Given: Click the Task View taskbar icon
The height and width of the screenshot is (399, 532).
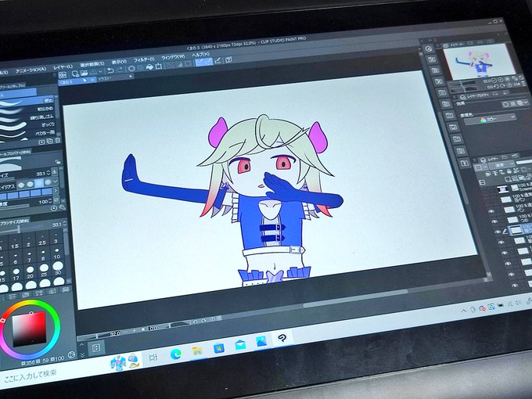Looking at the screenshot, I should (x=153, y=358).
